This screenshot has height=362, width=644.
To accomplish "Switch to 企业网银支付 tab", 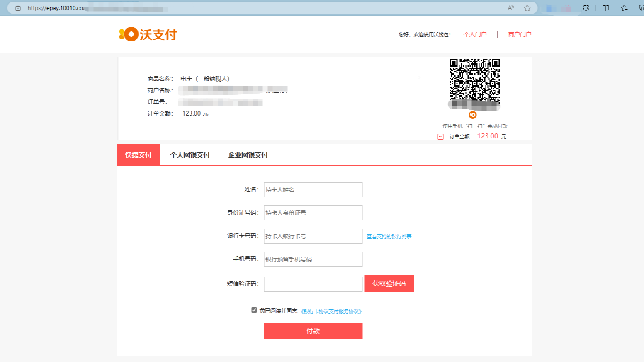I will click(x=248, y=155).
